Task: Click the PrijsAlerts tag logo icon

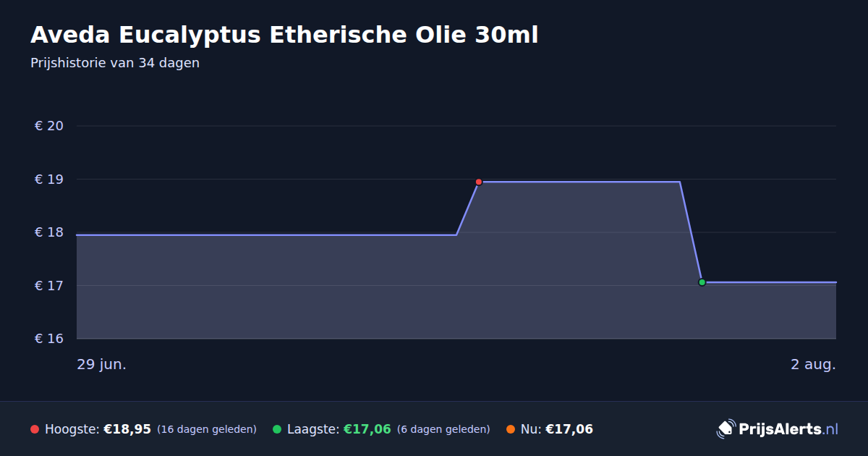Action: click(726, 429)
